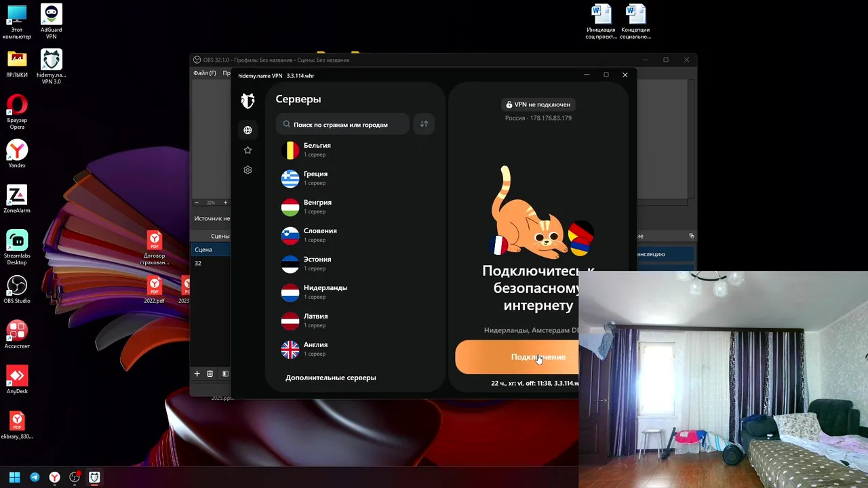The width and height of the screenshot is (868, 488).
Task: Click the 'Латвия' server name
Action: click(x=316, y=316)
